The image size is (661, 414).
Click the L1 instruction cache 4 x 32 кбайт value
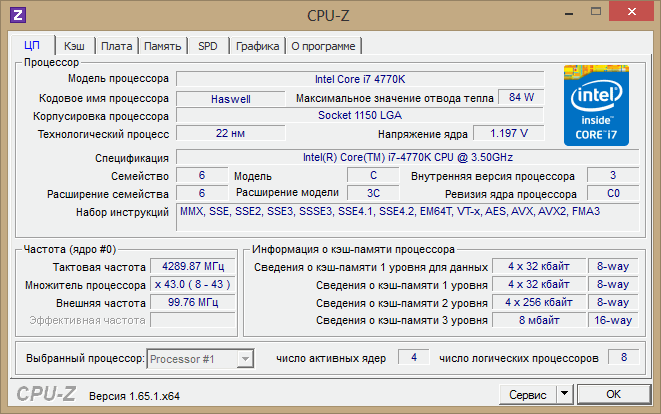(539, 285)
